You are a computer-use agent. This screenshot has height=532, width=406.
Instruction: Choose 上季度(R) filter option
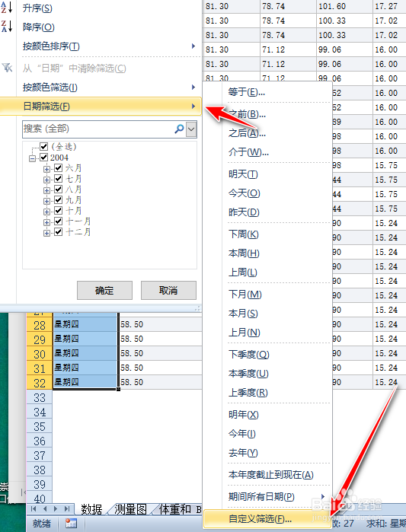267,392
